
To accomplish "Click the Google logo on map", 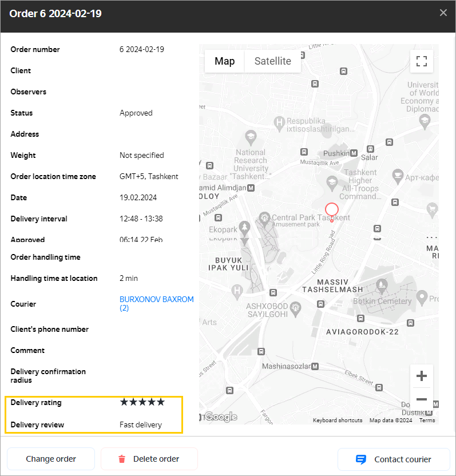I will [x=220, y=416].
